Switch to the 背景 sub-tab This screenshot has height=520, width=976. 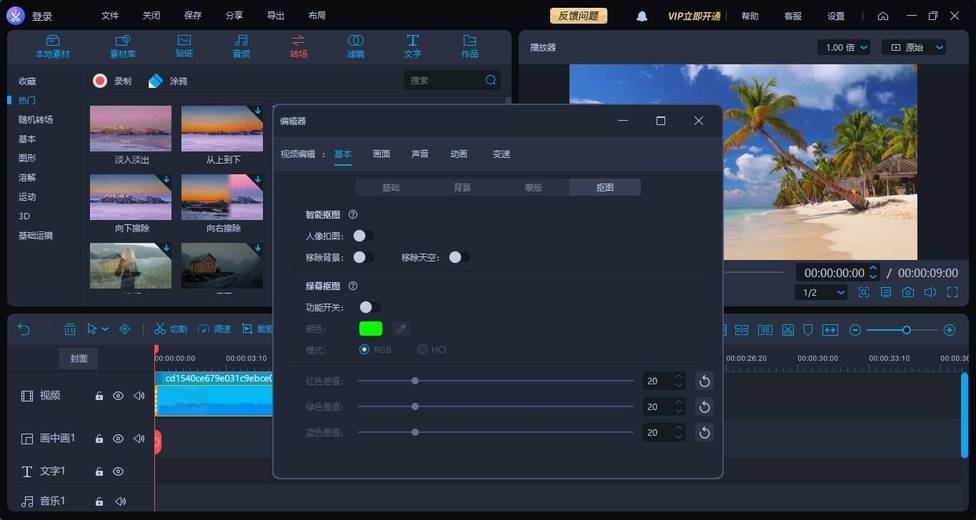[462, 187]
